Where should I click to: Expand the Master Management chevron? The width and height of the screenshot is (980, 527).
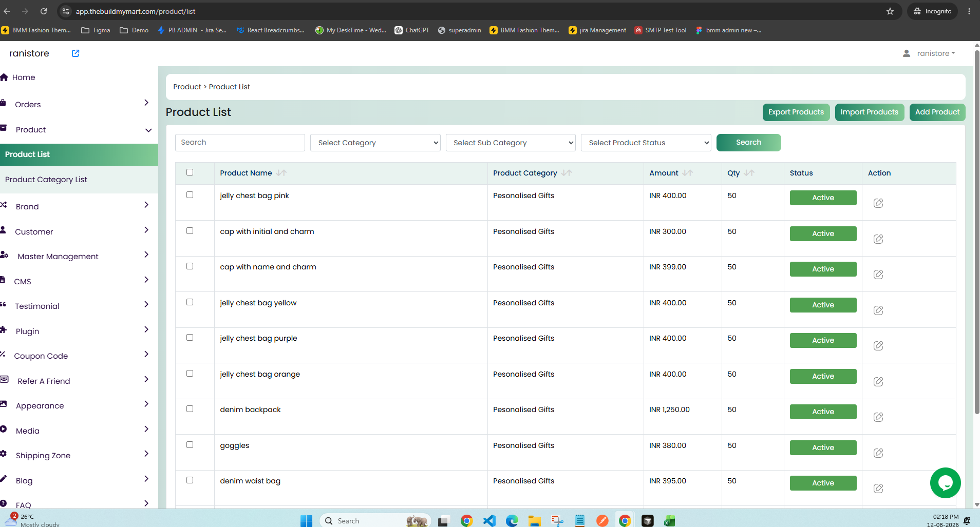point(146,255)
